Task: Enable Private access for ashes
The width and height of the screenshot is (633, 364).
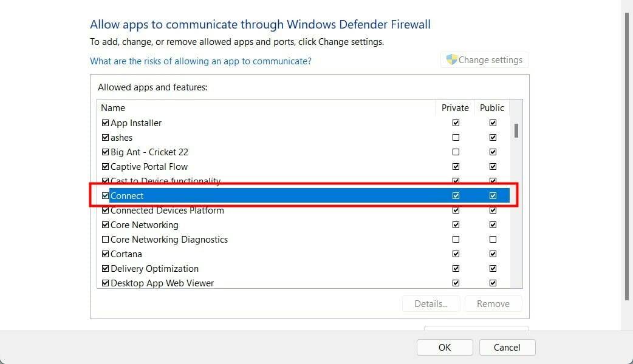Action: pos(456,137)
